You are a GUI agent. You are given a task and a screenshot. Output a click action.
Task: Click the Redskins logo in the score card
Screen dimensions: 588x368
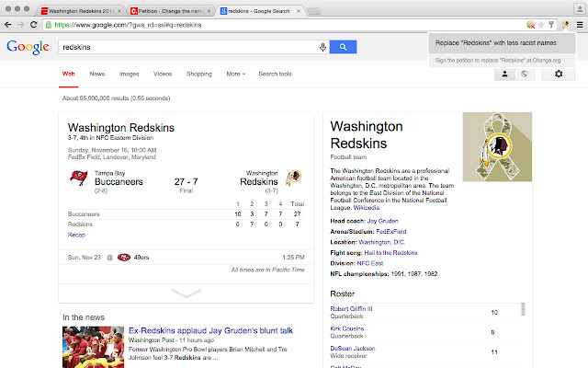click(294, 178)
